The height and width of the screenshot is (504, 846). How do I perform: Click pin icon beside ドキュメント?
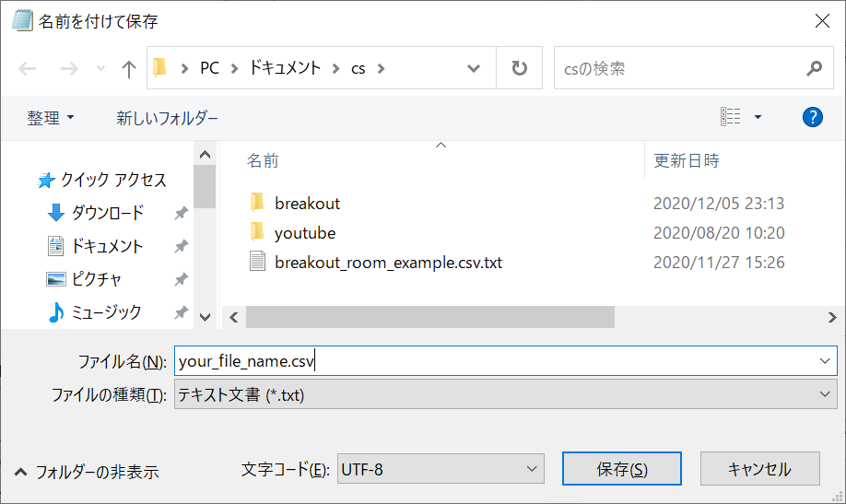tap(181, 247)
